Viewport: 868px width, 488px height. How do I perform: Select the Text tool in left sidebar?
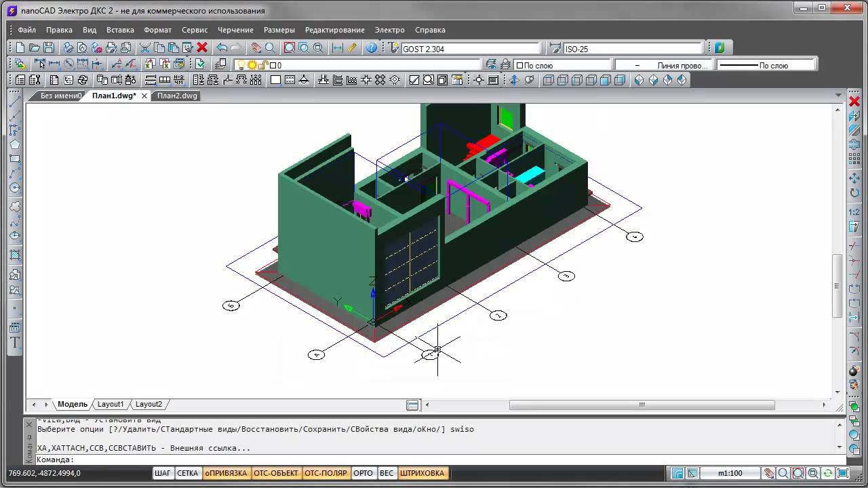(x=14, y=343)
